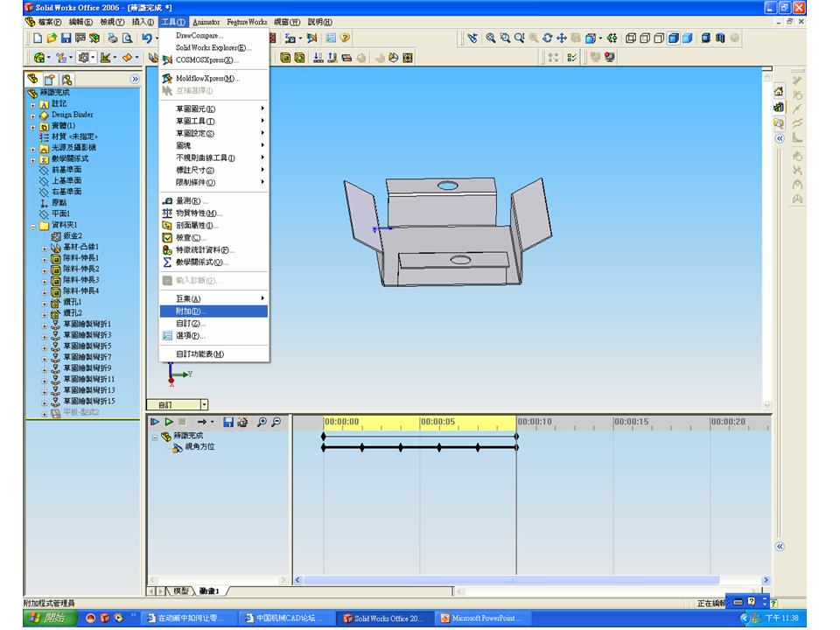Select the 附加(D)... menu item
The image size is (840, 630).
point(213,311)
